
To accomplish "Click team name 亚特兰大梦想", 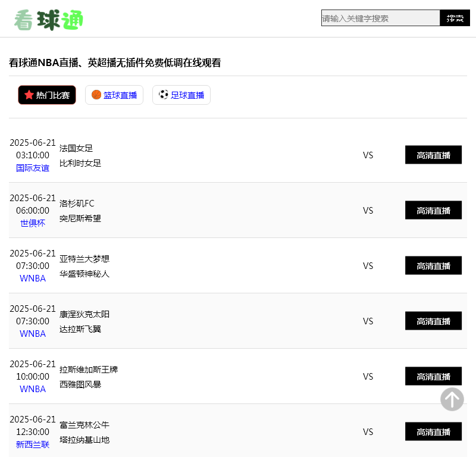I will pyautogui.click(x=84, y=259).
